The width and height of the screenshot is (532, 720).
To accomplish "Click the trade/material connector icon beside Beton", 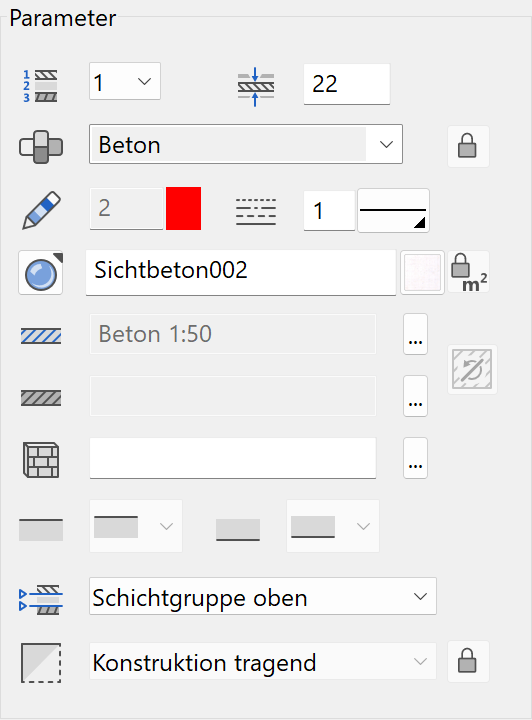I will tap(41, 147).
